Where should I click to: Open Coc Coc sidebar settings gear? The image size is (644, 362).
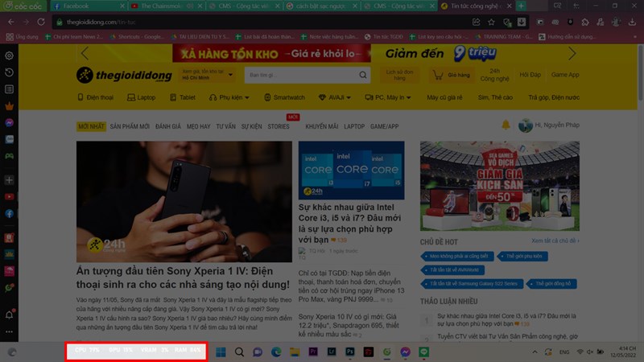click(x=9, y=56)
